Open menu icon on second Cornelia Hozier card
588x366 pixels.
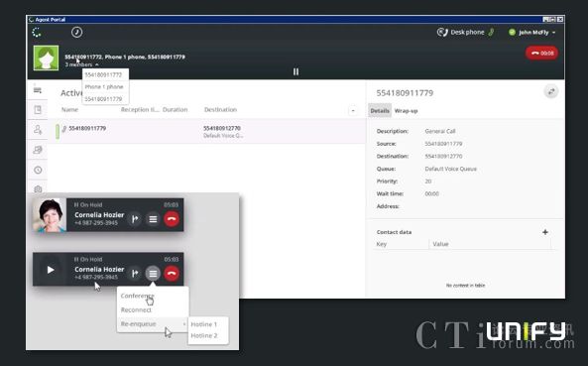point(153,274)
